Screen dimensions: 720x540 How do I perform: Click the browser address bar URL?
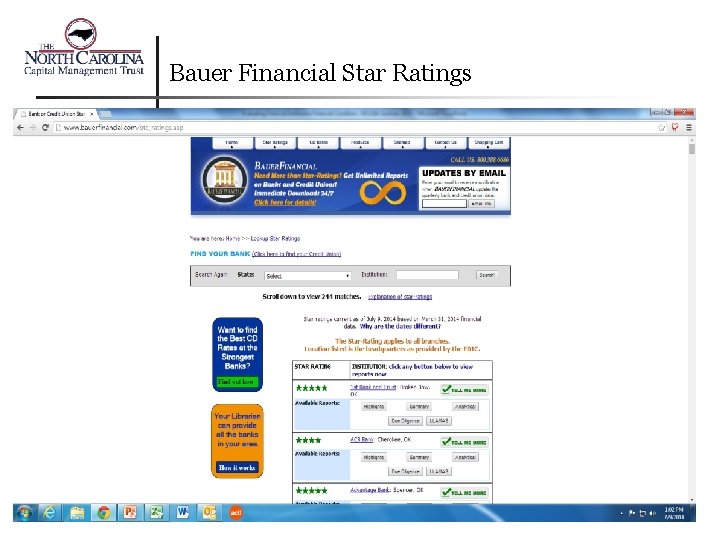(125, 129)
